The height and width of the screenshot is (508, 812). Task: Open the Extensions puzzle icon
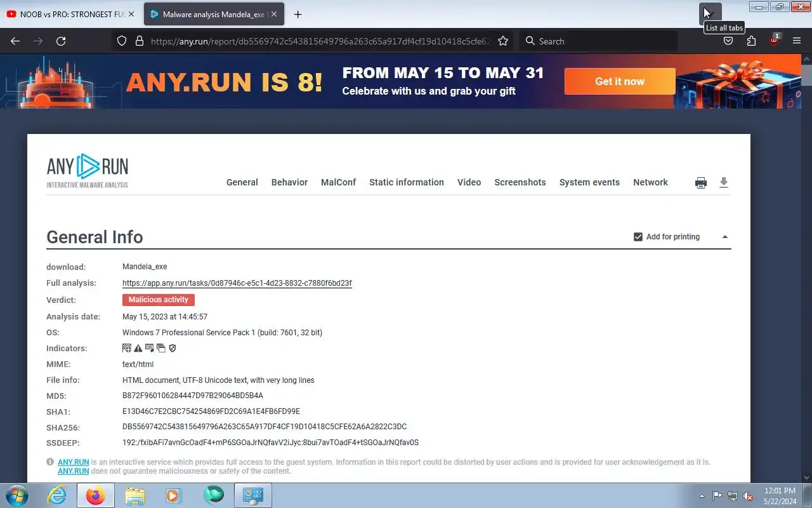[751, 41]
